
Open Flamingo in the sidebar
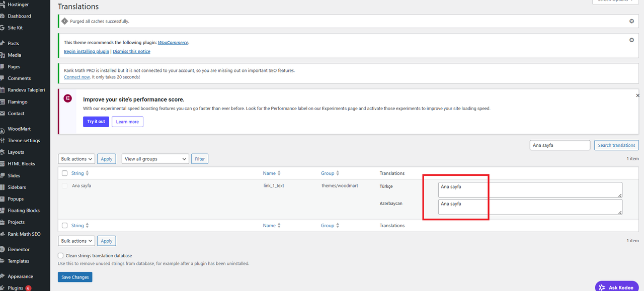[x=18, y=102]
